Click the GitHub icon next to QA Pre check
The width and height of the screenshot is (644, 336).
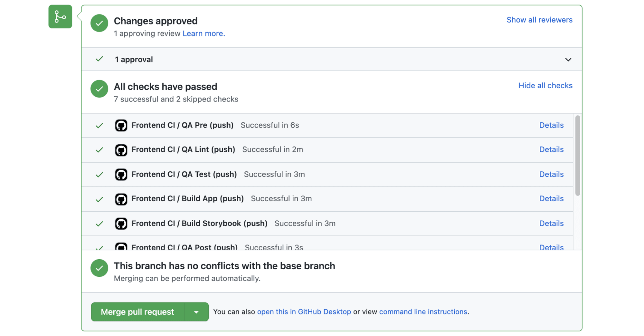[x=121, y=125]
